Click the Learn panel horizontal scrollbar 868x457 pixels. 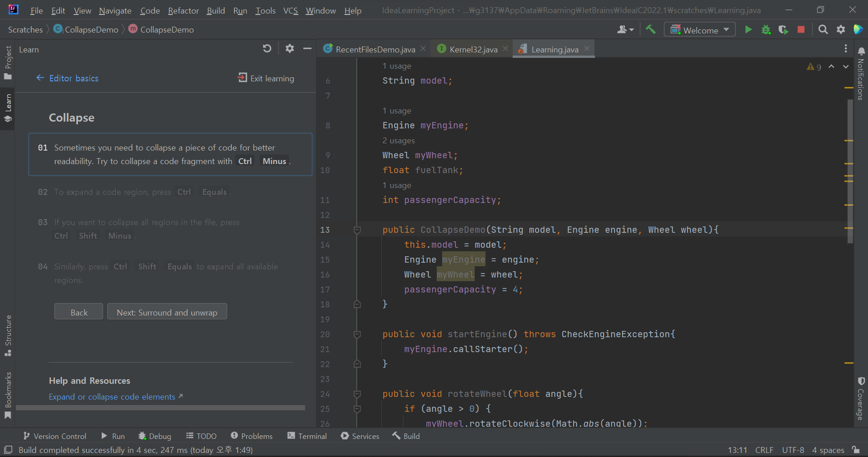pos(160,408)
